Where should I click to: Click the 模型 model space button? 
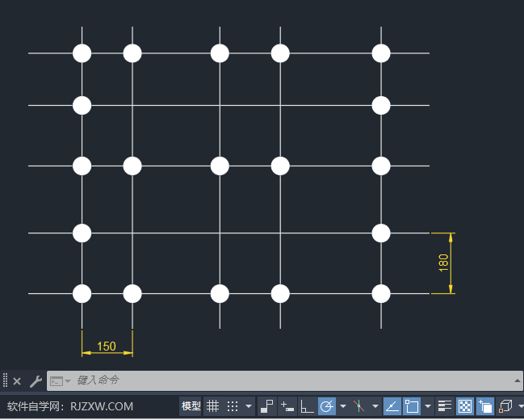pyautogui.click(x=191, y=405)
